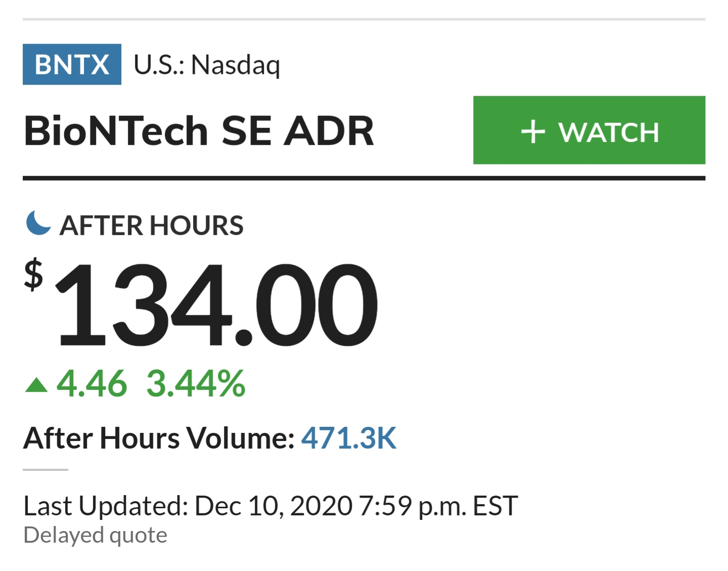Click the plus icon on Watch
The height and width of the screenshot is (571, 728).
click(533, 131)
